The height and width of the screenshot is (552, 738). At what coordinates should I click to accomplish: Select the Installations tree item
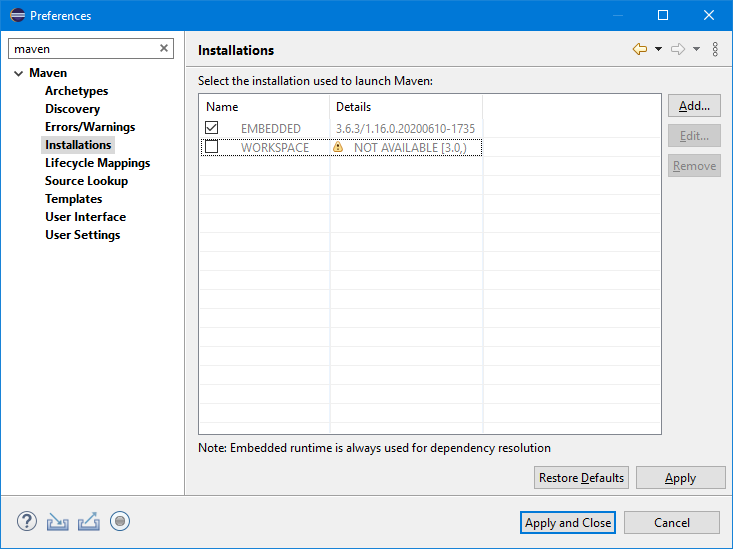(x=79, y=146)
